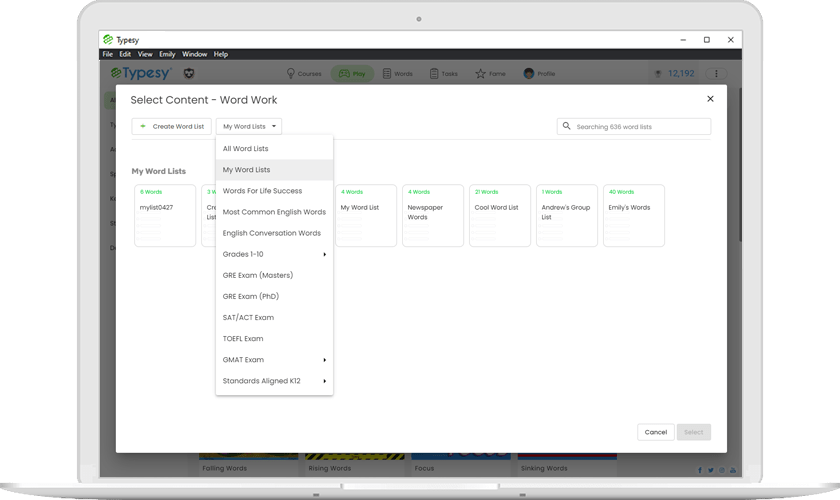Screen dimensions: 840x500
Task: Minimize the Typesy window
Action: coord(683,40)
